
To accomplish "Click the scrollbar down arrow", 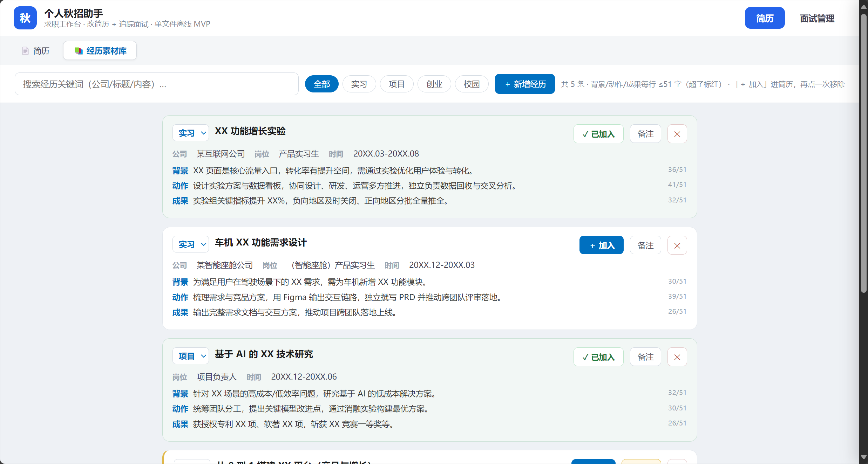I will click(863, 457).
